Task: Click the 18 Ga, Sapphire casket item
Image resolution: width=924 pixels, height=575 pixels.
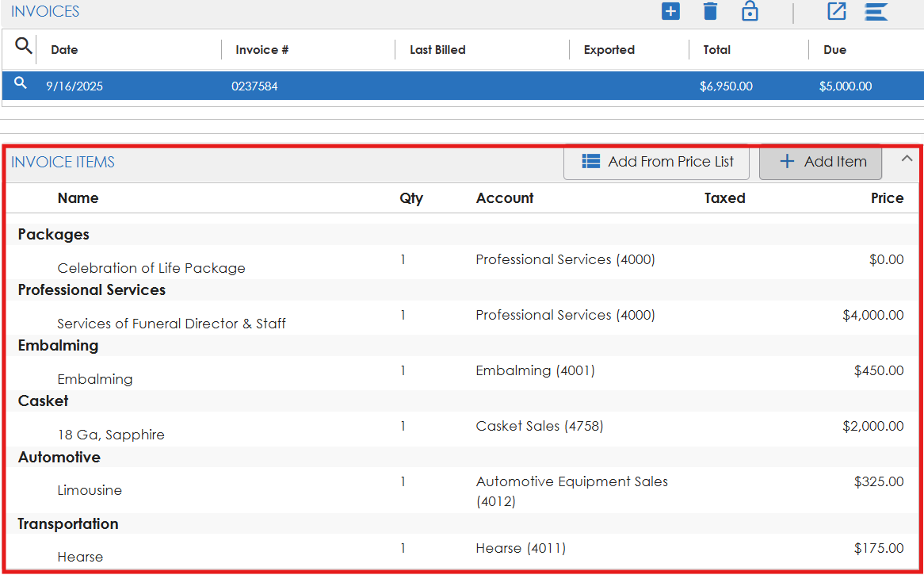Action: click(x=111, y=435)
